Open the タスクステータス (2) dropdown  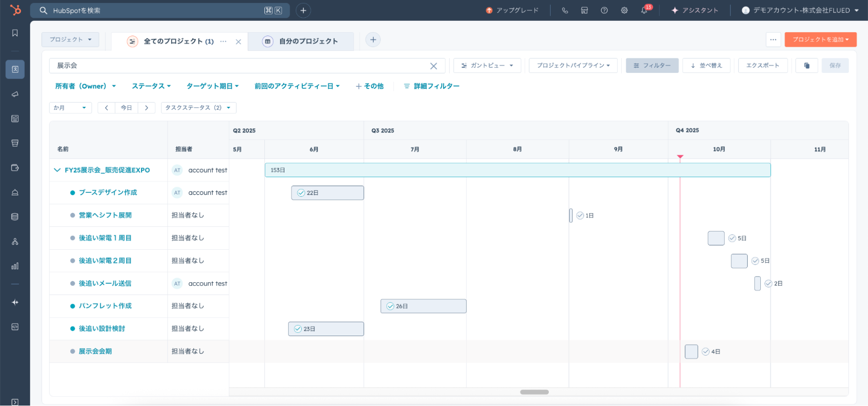click(198, 108)
